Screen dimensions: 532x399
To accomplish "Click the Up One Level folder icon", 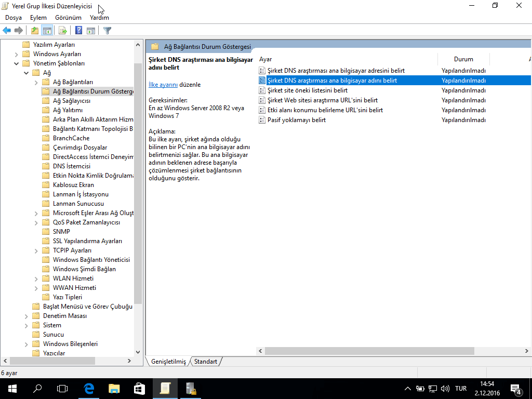I will [34, 31].
